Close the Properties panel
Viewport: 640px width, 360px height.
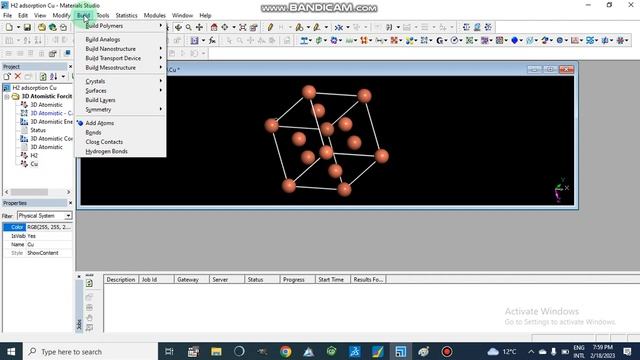70,203
